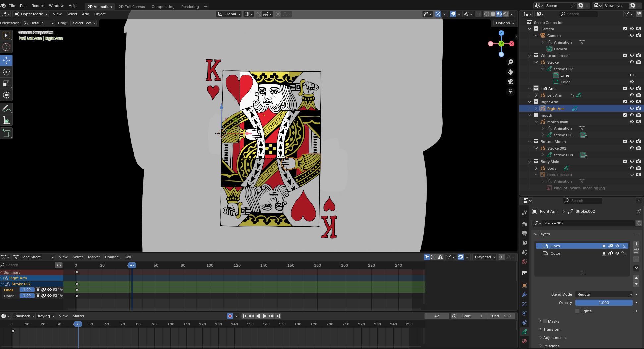Click the current frame field showing 42
Screen dimensions: 644x349
click(437, 316)
